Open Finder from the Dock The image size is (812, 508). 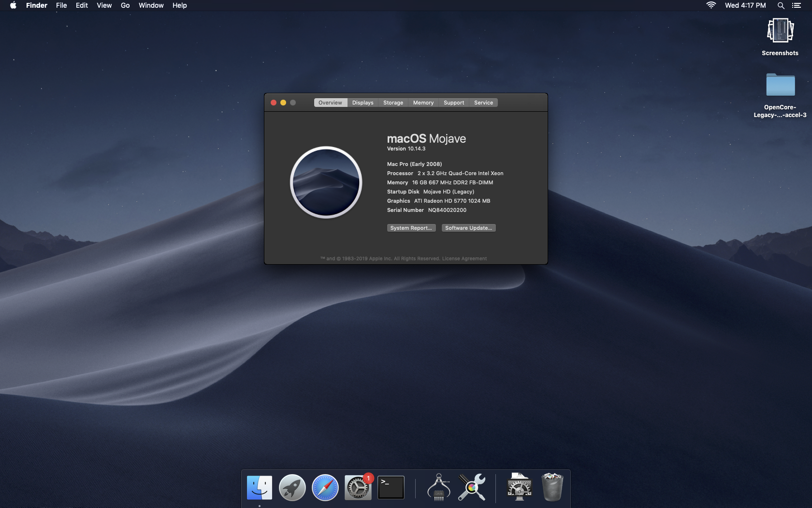(x=260, y=487)
